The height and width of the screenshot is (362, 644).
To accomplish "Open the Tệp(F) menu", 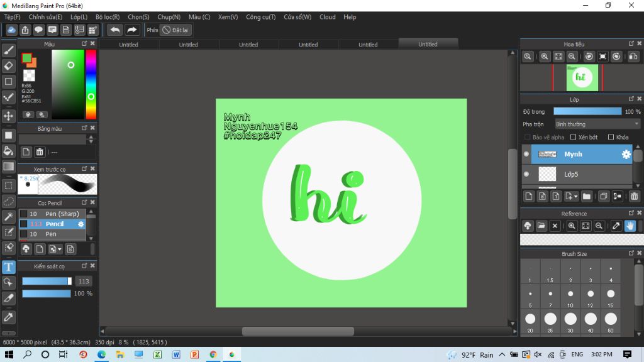I will point(12,17).
